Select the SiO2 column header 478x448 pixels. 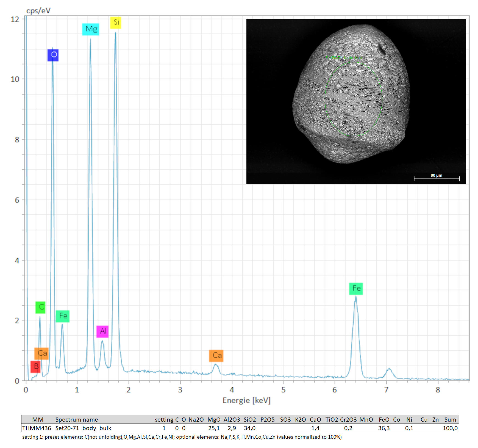[x=249, y=420]
